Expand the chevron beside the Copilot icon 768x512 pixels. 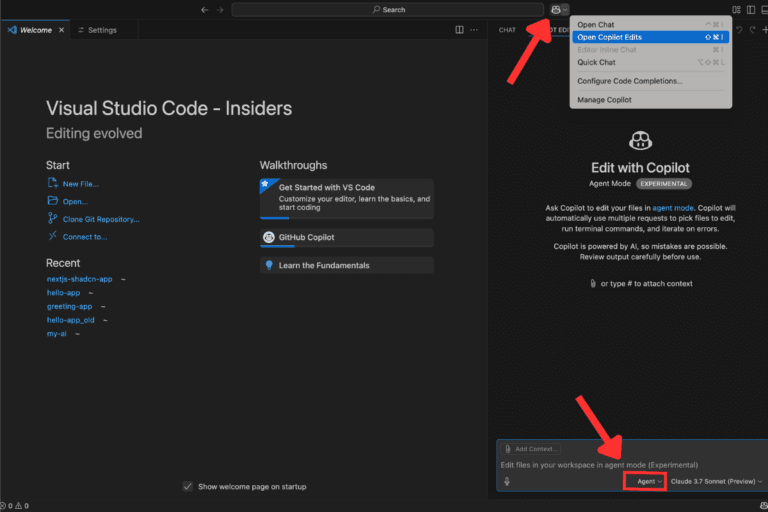click(x=566, y=9)
